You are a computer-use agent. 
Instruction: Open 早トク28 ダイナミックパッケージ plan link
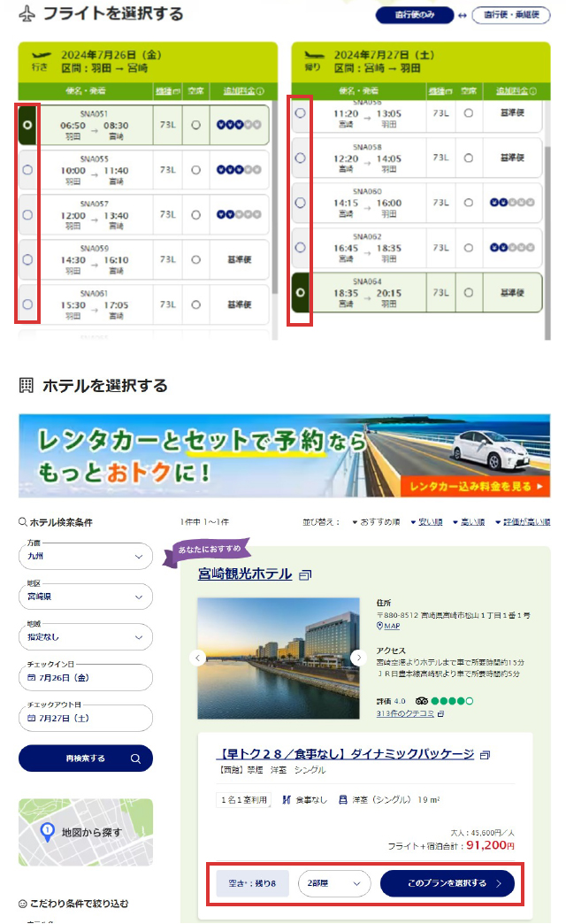tap(345, 754)
